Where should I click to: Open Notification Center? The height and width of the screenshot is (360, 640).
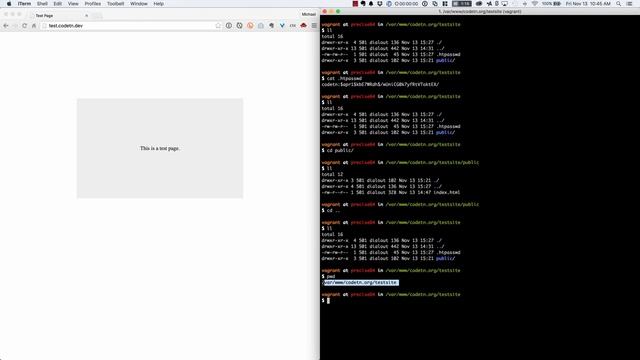[629, 4]
